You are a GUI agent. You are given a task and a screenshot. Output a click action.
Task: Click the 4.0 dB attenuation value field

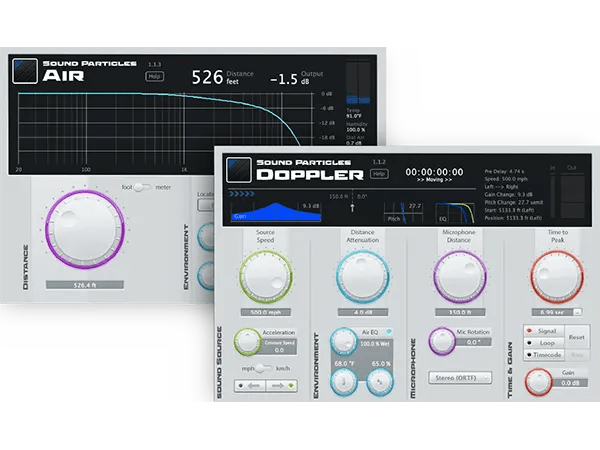pos(363,312)
